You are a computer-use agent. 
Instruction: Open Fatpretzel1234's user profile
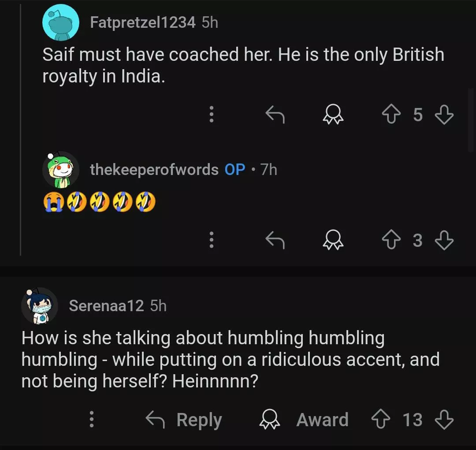click(x=142, y=22)
